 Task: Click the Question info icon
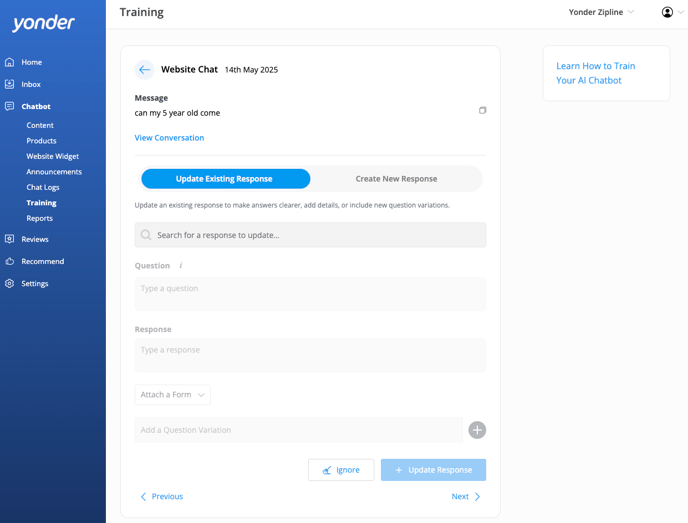[181, 266]
